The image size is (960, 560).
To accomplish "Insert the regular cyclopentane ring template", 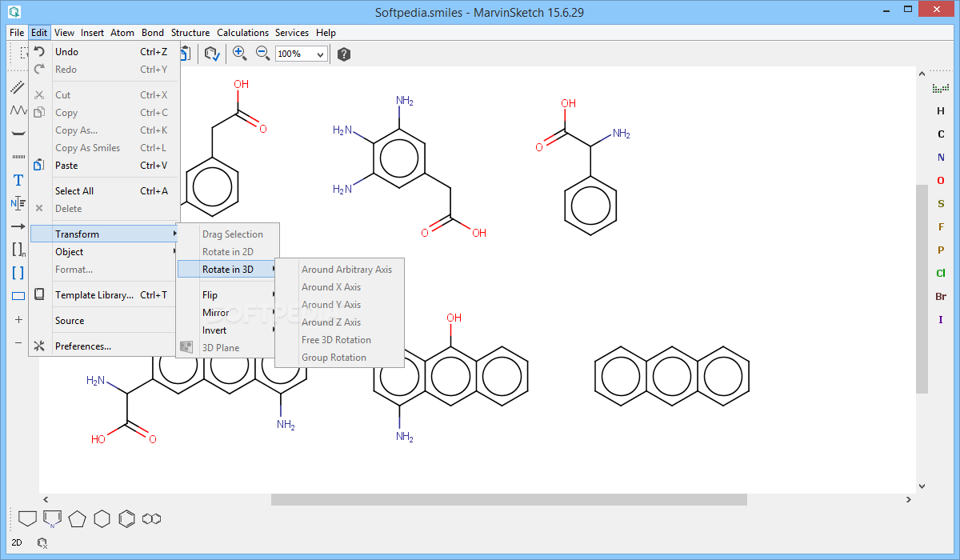I will coord(77,518).
